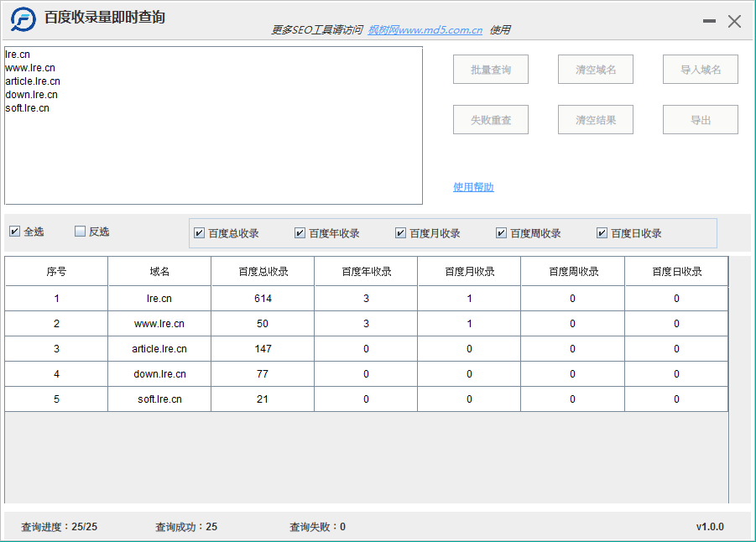Toggle the 全选 checkbox
Image resolution: width=756 pixels, height=542 pixels.
pos(15,232)
